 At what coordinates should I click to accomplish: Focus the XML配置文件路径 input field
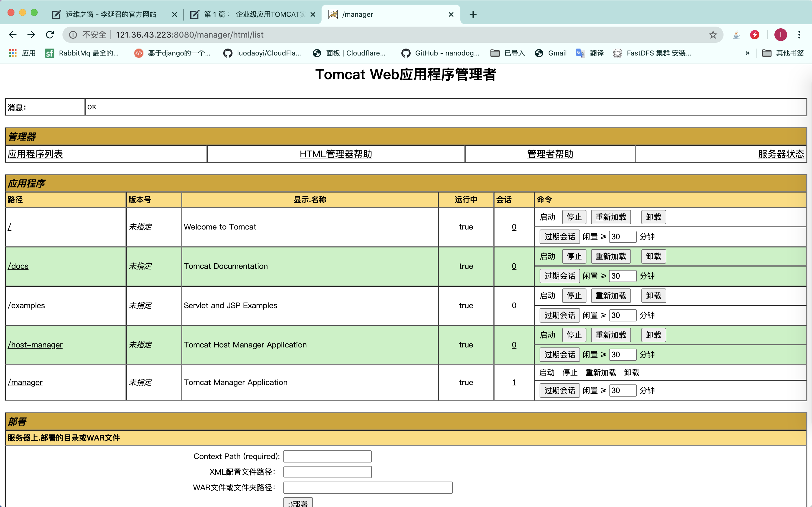[327, 472]
